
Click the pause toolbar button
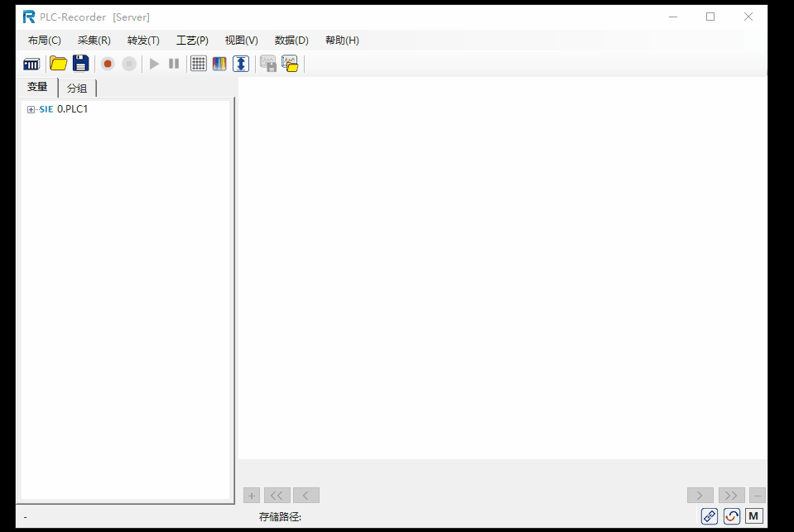(x=174, y=64)
